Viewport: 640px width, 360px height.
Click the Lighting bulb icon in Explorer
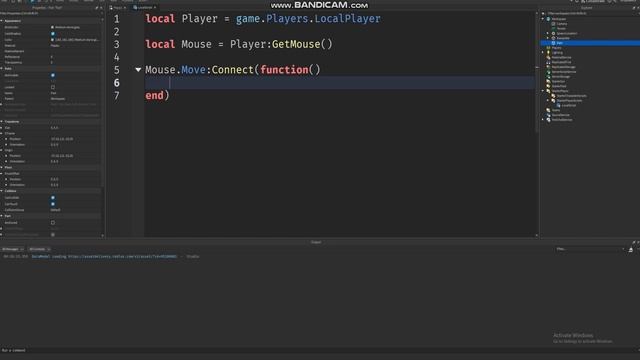point(549,53)
